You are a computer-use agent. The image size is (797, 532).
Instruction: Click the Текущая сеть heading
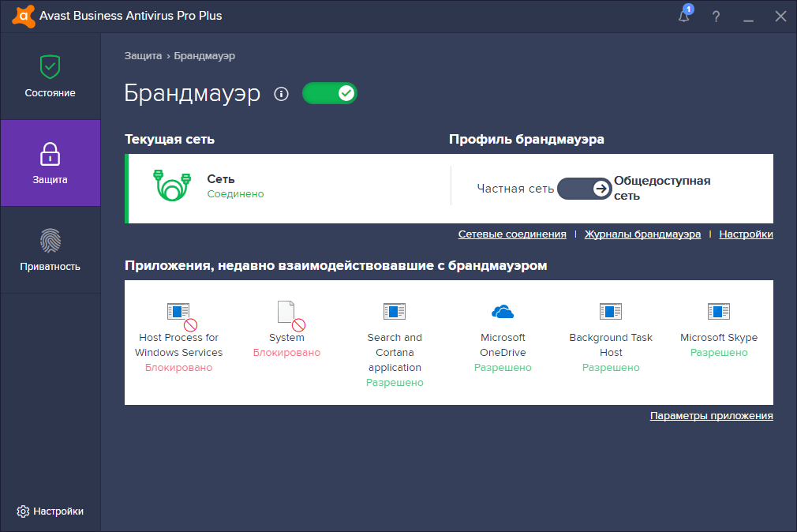click(x=169, y=140)
